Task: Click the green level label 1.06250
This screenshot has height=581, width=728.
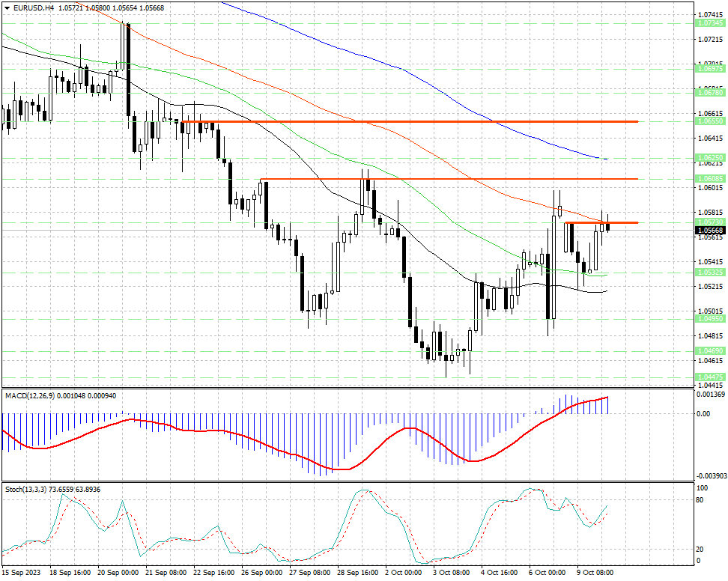Action: (x=710, y=158)
